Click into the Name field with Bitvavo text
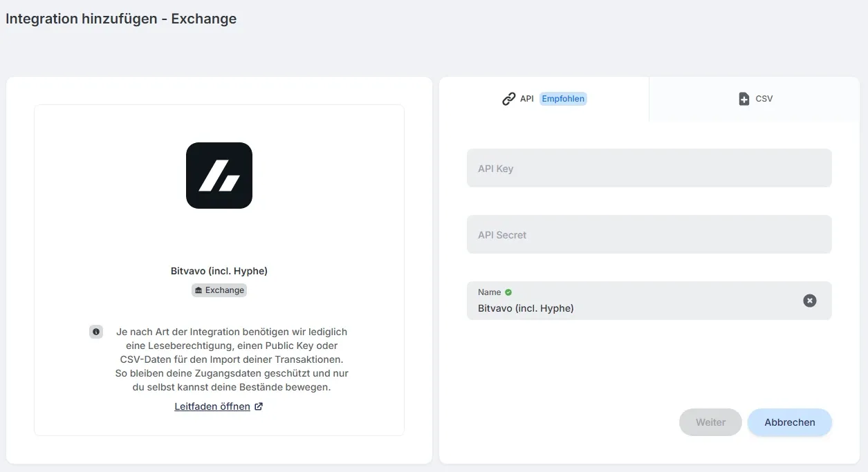This screenshot has width=868, height=472. [x=649, y=301]
